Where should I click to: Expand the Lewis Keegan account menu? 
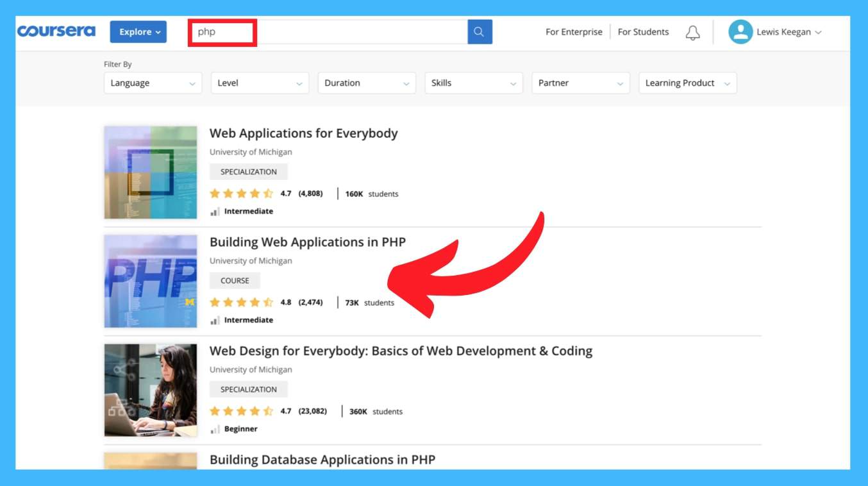pos(789,32)
